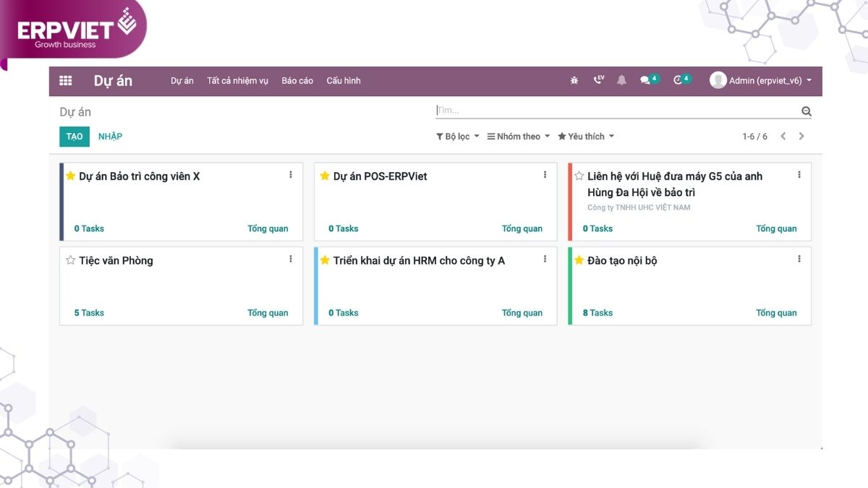868x488 pixels.
Task: Open the apps grid menu icon
Action: (66, 81)
